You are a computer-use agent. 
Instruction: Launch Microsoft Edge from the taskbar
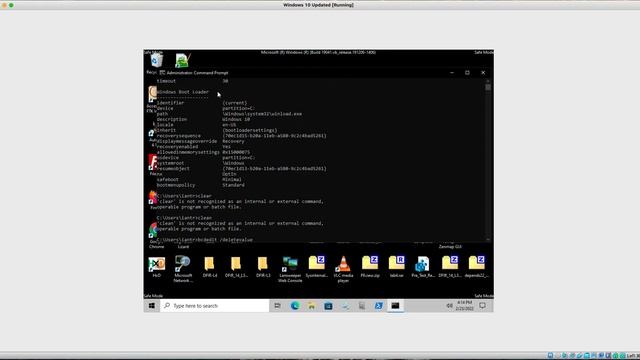[x=295, y=305]
